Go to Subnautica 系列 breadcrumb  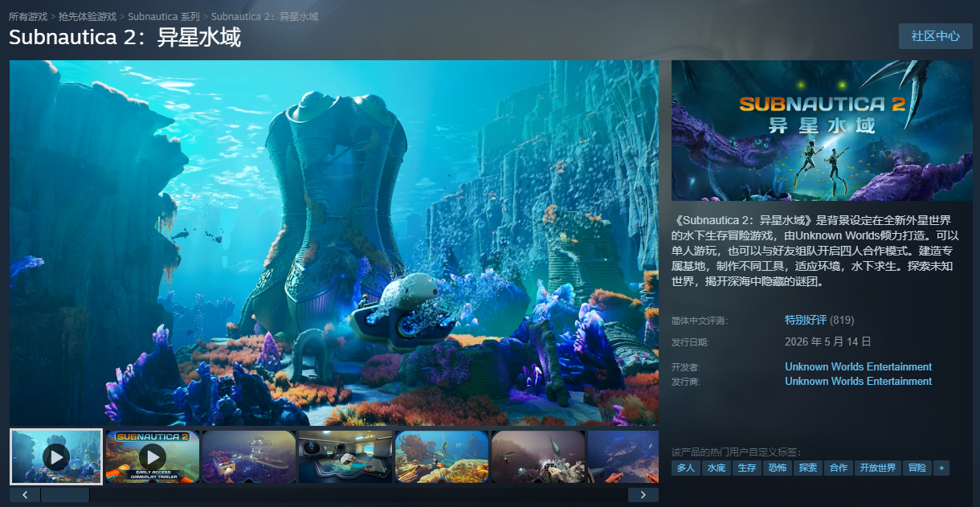162,16
